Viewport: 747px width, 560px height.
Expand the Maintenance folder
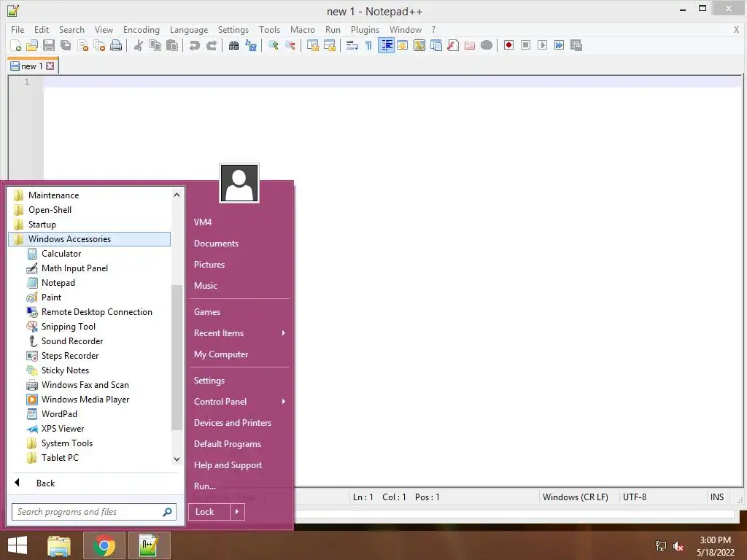(90, 195)
